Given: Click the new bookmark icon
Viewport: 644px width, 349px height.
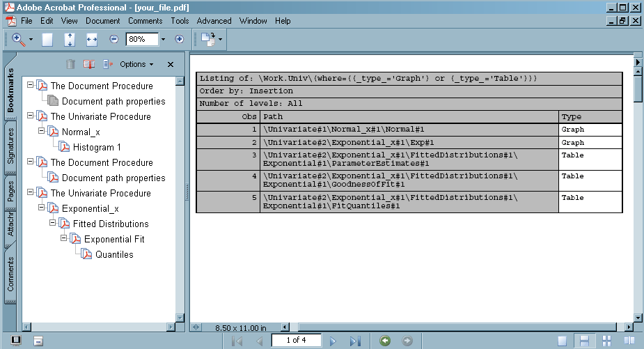Looking at the screenshot, I should 89,64.
